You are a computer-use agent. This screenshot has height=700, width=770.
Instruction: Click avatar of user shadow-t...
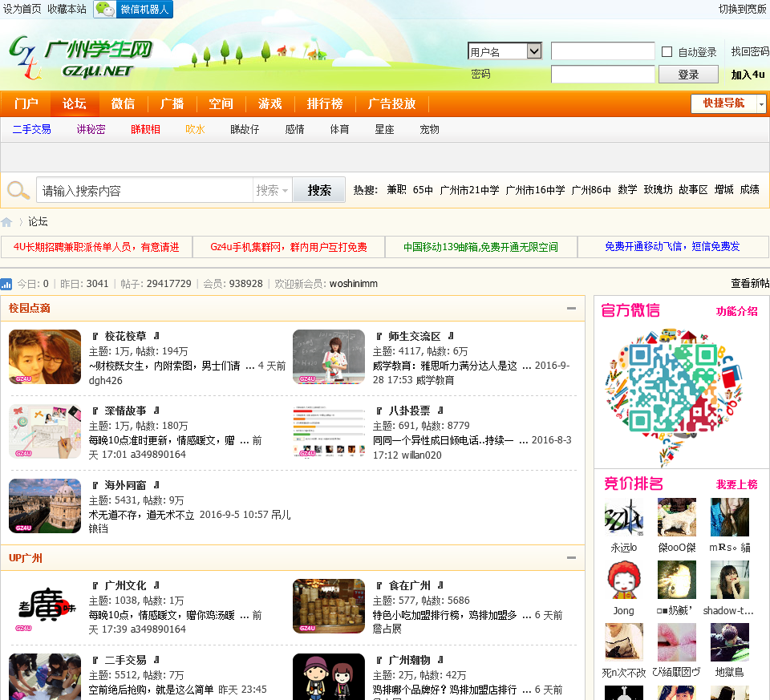click(730, 580)
